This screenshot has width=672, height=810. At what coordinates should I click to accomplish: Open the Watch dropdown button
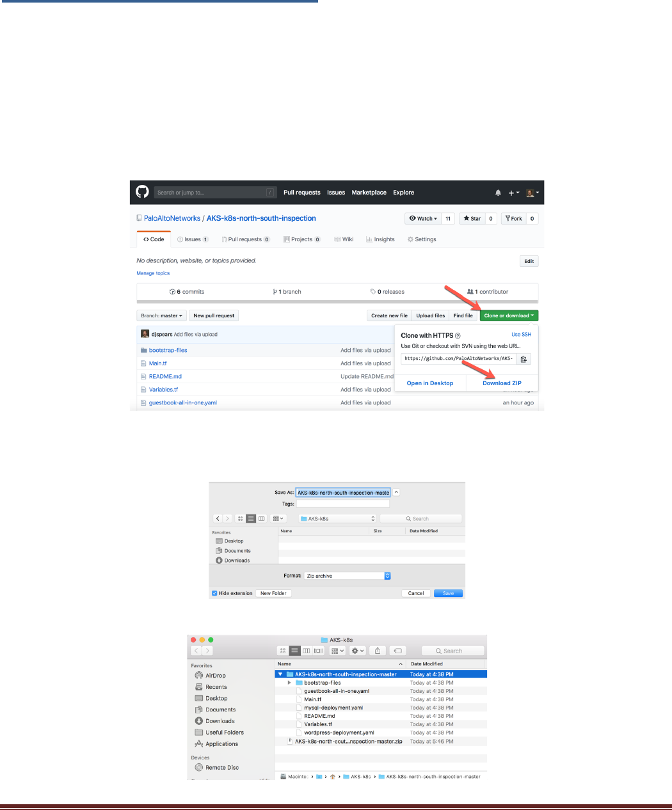click(x=423, y=218)
